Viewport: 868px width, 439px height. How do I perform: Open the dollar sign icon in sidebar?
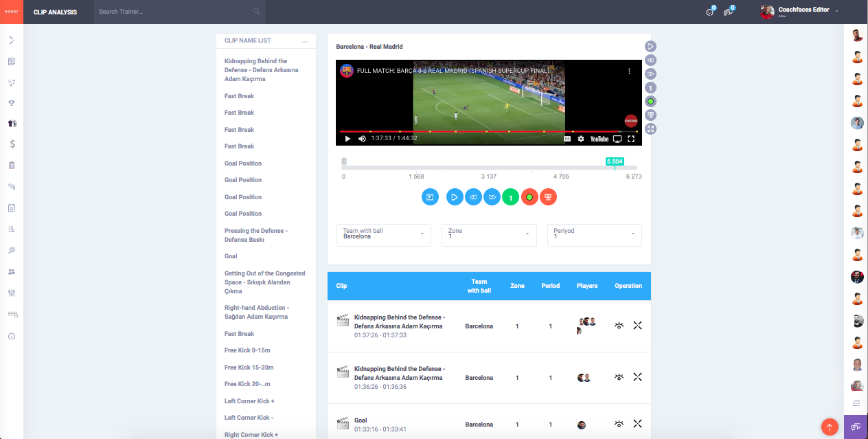click(x=12, y=144)
